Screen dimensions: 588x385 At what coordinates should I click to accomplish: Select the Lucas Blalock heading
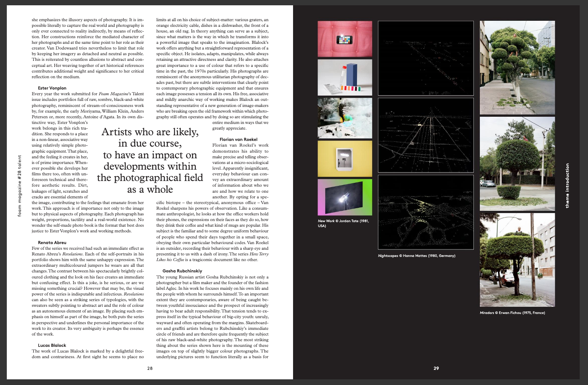pos(52,345)
